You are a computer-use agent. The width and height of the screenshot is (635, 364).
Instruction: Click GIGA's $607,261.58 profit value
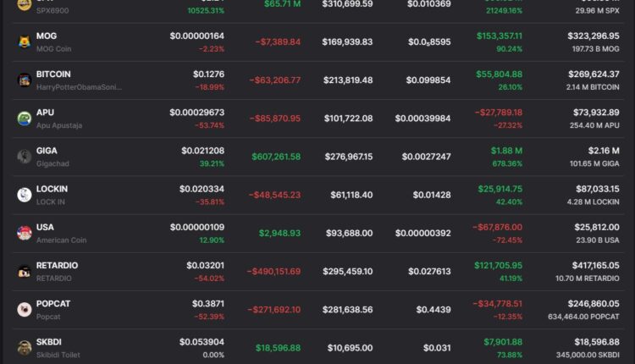coord(276,157)
